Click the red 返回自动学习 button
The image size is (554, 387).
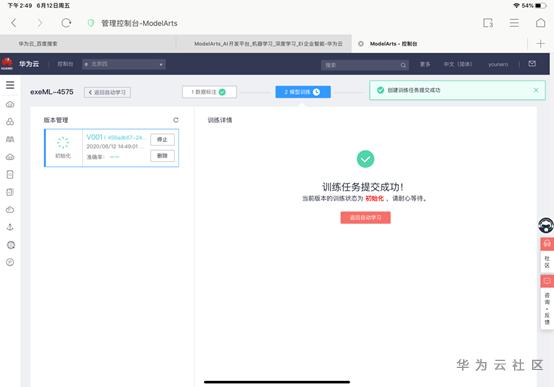365,218
